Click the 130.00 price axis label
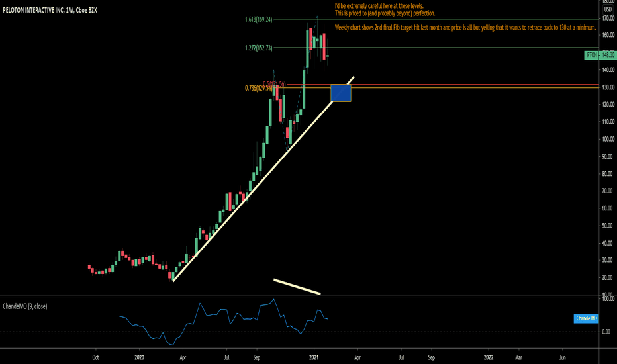 608,87
